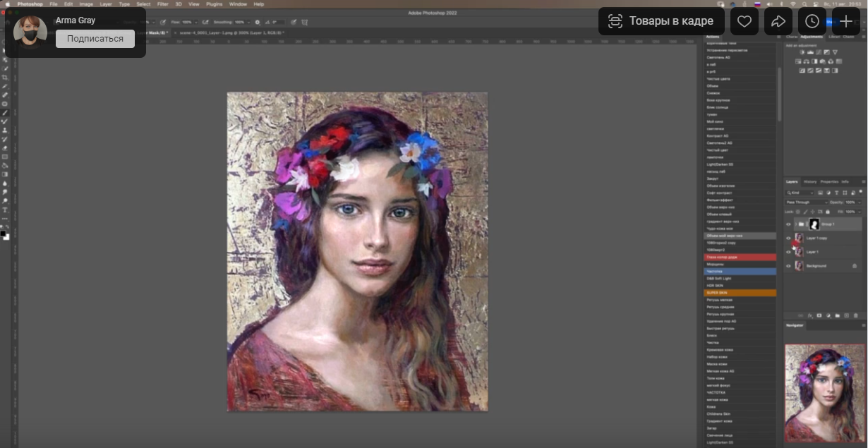
Task: Open the Filter menu
Action: (162, 4)
